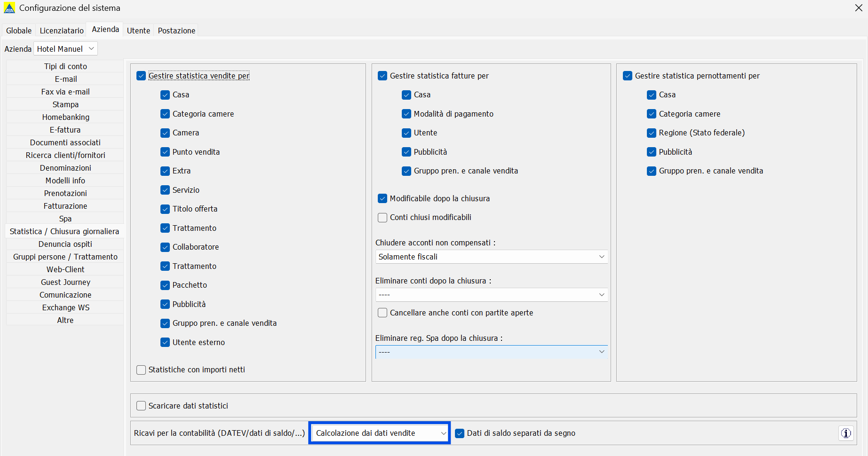Image resolution: width=868 pixels, height=456 pixels.
Task: Select E-fattura in the sidebar
Action: click(65, 130)
